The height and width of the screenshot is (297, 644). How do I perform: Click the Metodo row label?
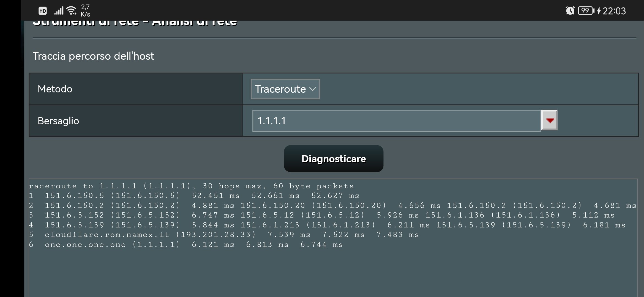pos(55,89)
